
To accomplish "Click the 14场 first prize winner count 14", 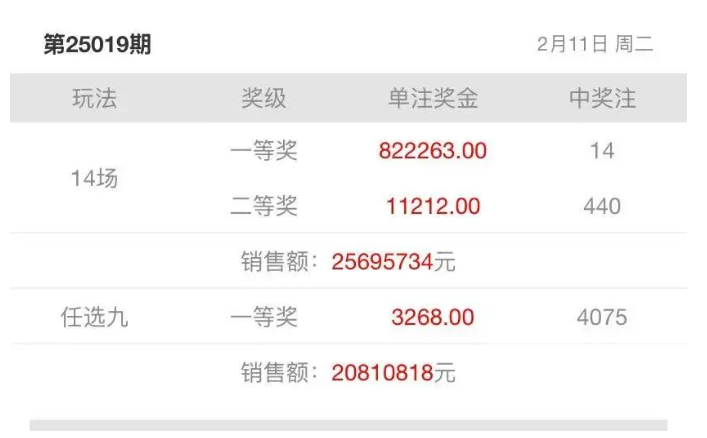I will (x=602, y=151).
